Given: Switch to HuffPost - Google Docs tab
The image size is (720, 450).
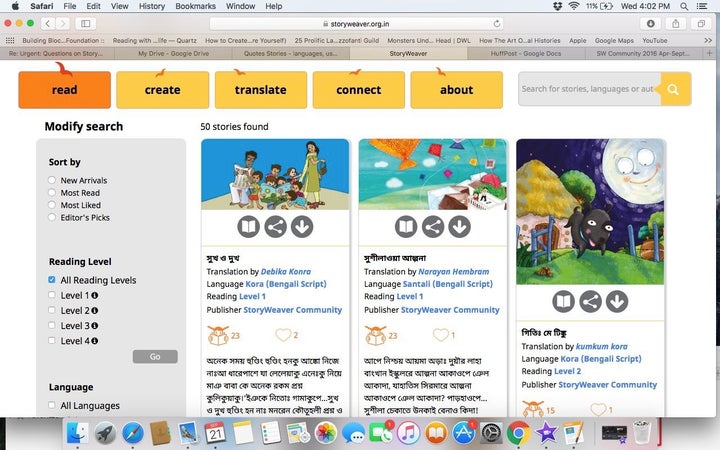Looking at the screenshot, I should [x=526, y=53].
